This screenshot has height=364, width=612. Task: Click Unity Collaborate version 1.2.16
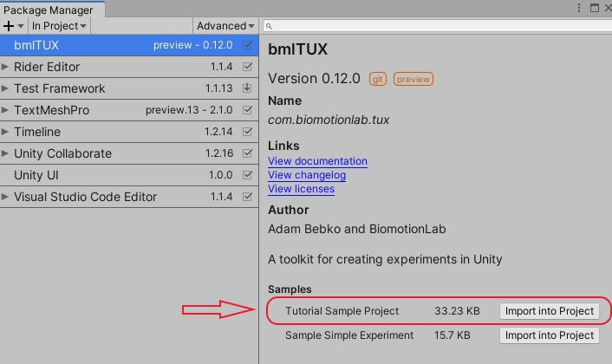pyautogui.click(x=219, y=153)
